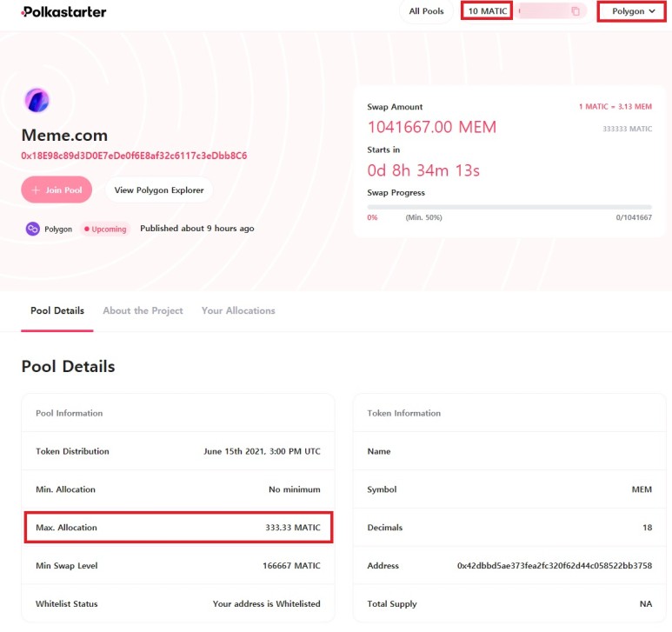Click the Swap Progress bar
This screenshot has width=672, height=632.
pos(509,207)
